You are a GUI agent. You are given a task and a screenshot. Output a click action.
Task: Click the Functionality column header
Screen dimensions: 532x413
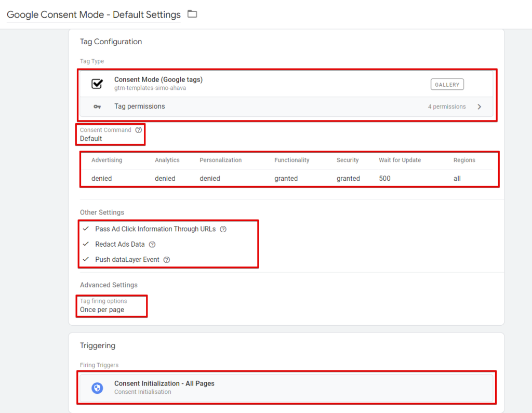click(292, 160)
